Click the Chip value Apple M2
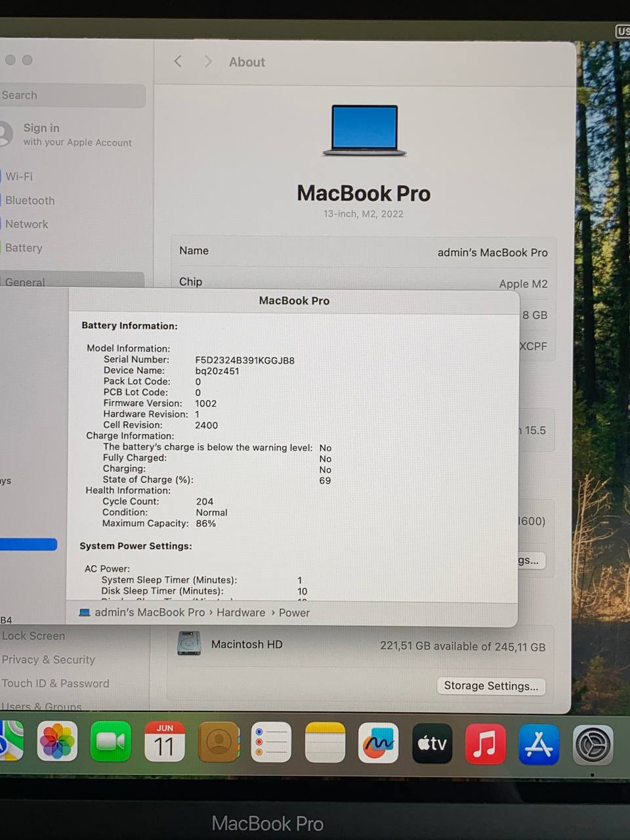630x840 pixels. pyautogui.click(x=523, y=283)
